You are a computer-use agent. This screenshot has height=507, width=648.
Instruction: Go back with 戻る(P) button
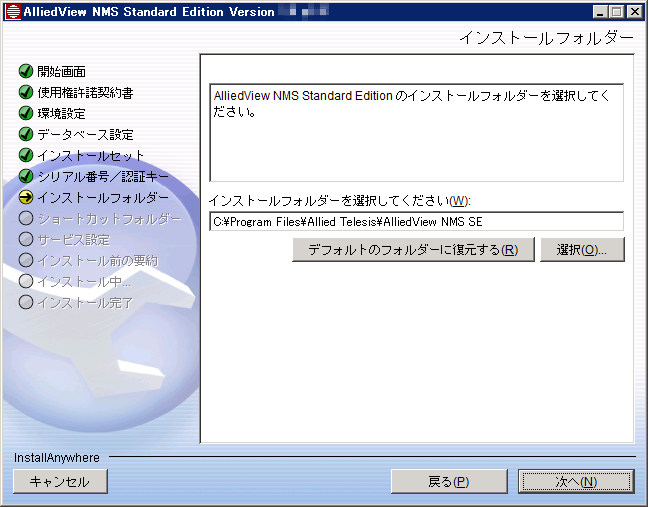pos(449,482)
